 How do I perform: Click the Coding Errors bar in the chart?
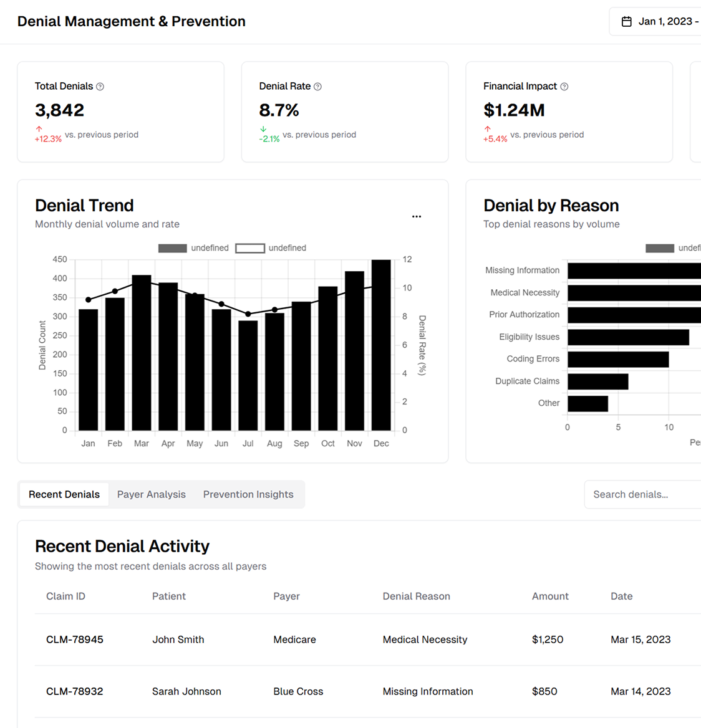(617, 360)
